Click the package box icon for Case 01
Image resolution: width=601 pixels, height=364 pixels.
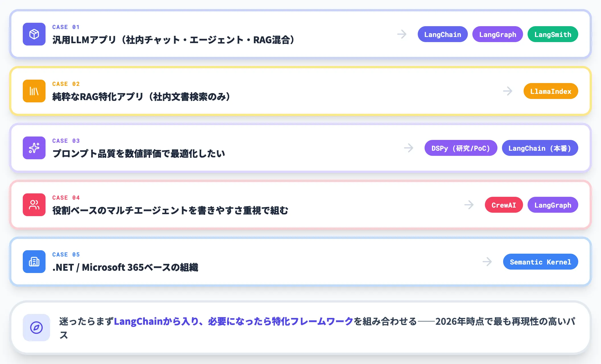tap(34, 34)
